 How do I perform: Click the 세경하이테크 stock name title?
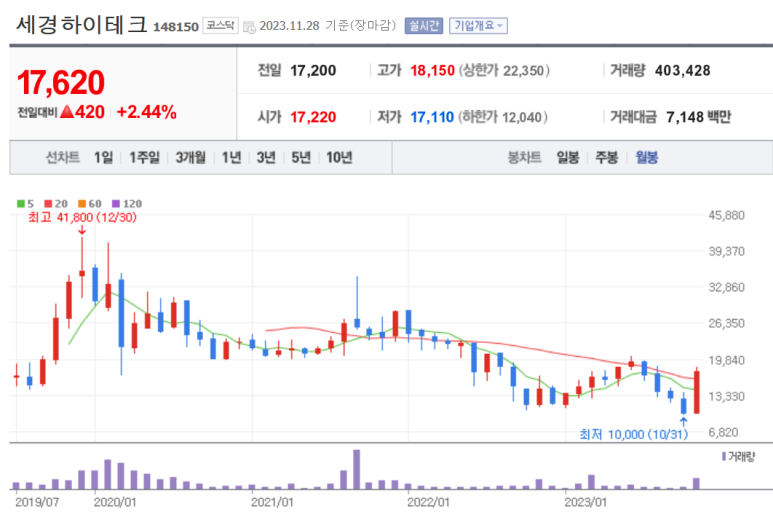(81, 24)
